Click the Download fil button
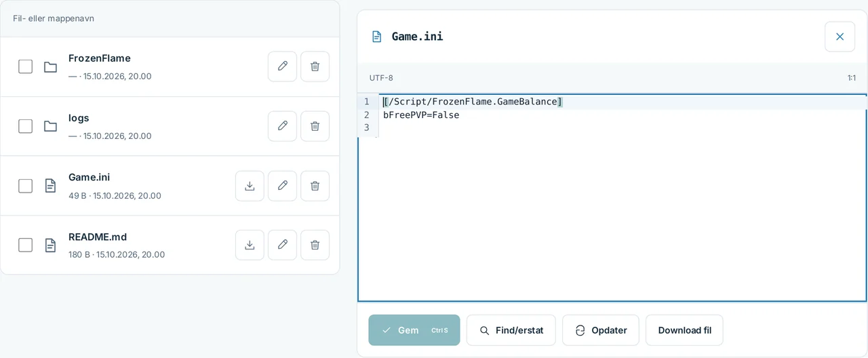868x358 pixels. pyautogui.click(x=684, y=330)
